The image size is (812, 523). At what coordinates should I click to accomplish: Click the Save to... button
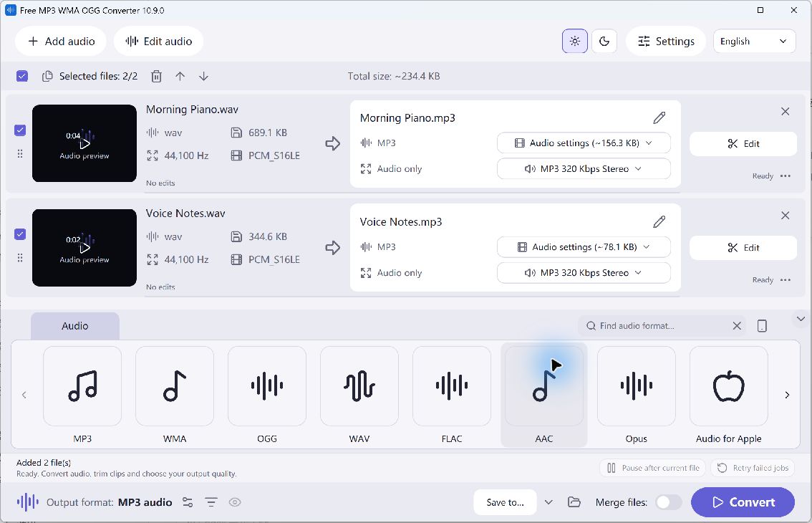[505, 502]
